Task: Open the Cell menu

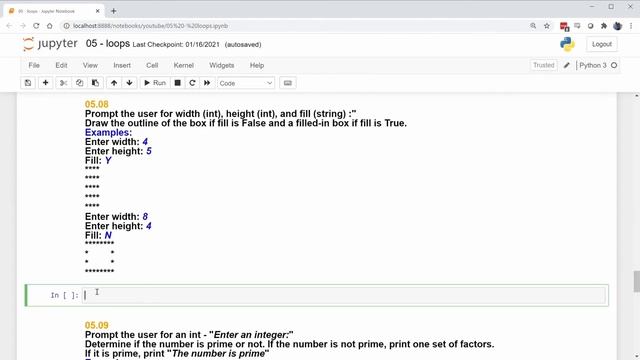Action: 152,65
